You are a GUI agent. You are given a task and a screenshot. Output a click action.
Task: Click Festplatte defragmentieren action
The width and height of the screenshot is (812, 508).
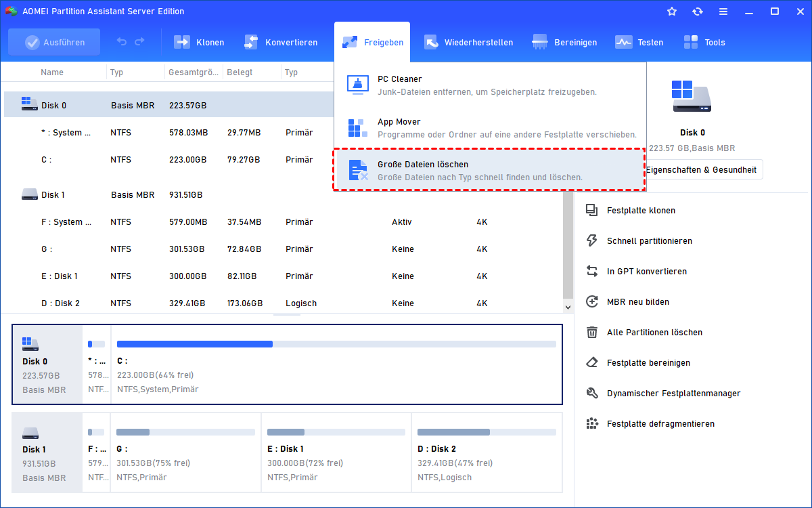(x=650, y=424)
